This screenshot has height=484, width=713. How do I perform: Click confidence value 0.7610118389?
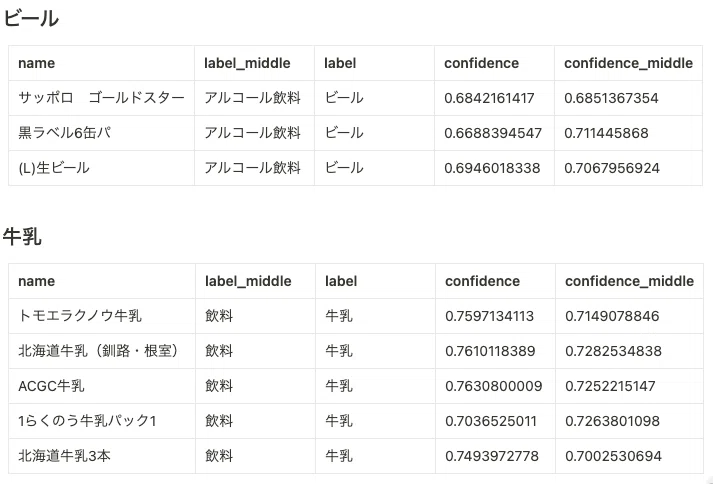pyautogui.click(x=490, y=351)
